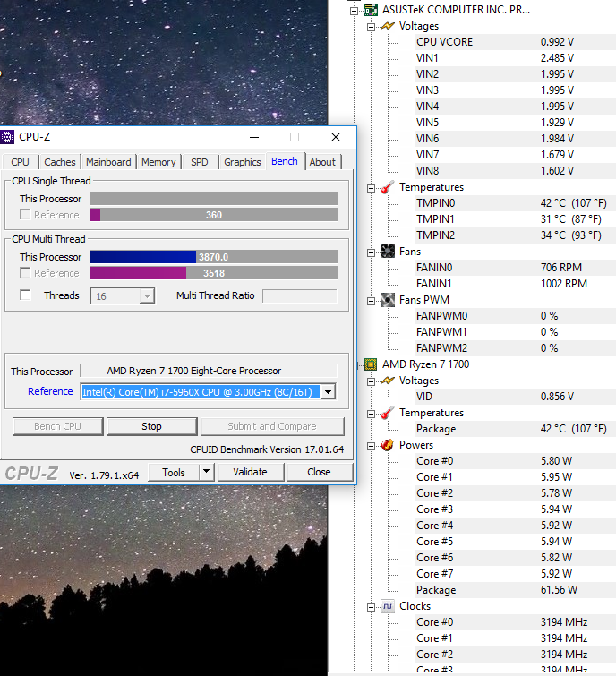Viewport: 616px width, 676px height.
Task: Open the Graphics tab
Action: coord(243,162)
